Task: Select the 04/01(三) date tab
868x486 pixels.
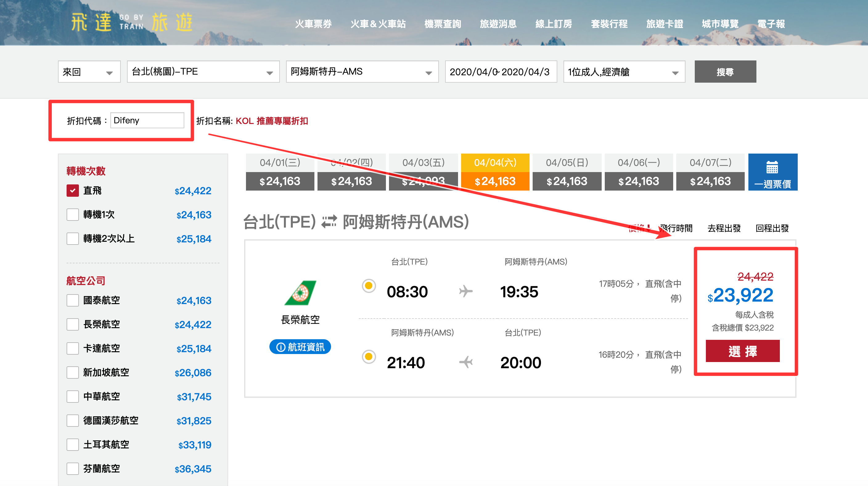Action: pyautogui.click(x=280, y=172)
